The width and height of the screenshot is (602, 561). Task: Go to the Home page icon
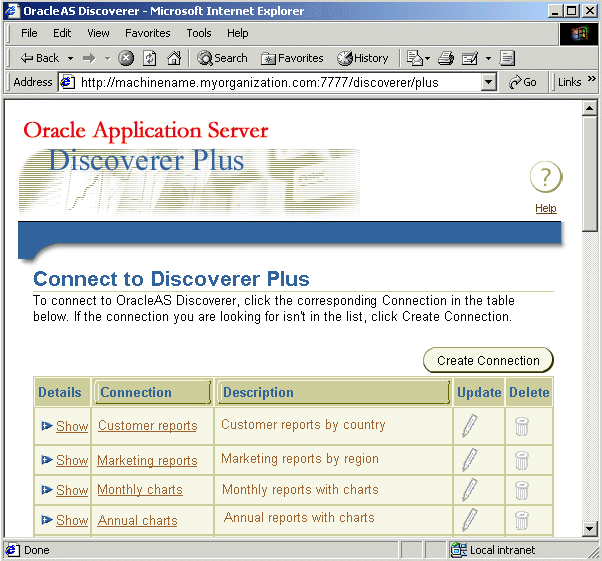point(174,58)
